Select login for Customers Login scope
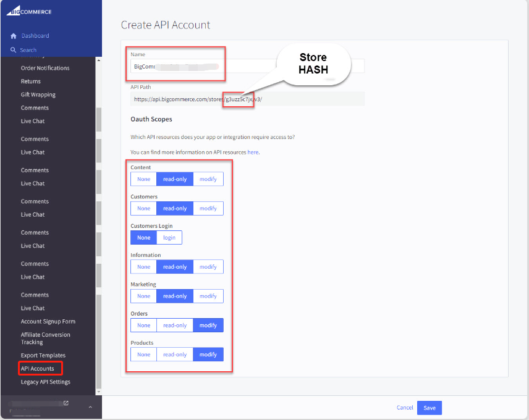Image resolution: width=529 pixels, height=420 pixels. coord(169,237)
